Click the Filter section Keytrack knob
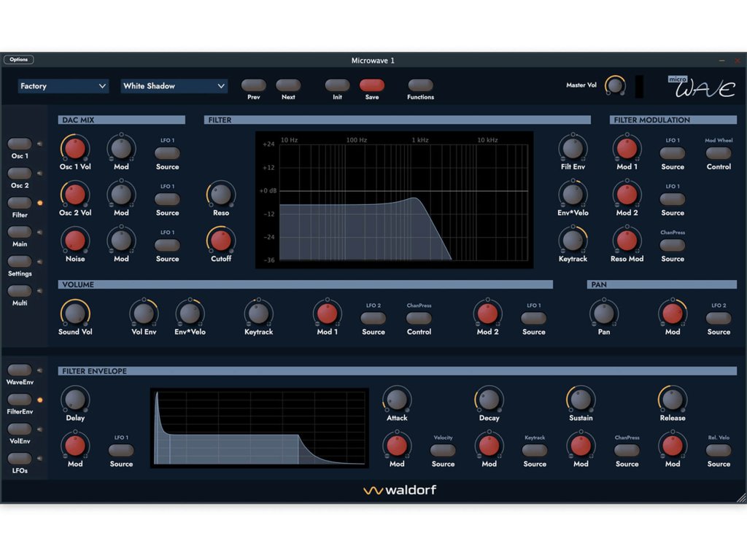The width and height of the screenshot is (747, 560). coord(573,241)
